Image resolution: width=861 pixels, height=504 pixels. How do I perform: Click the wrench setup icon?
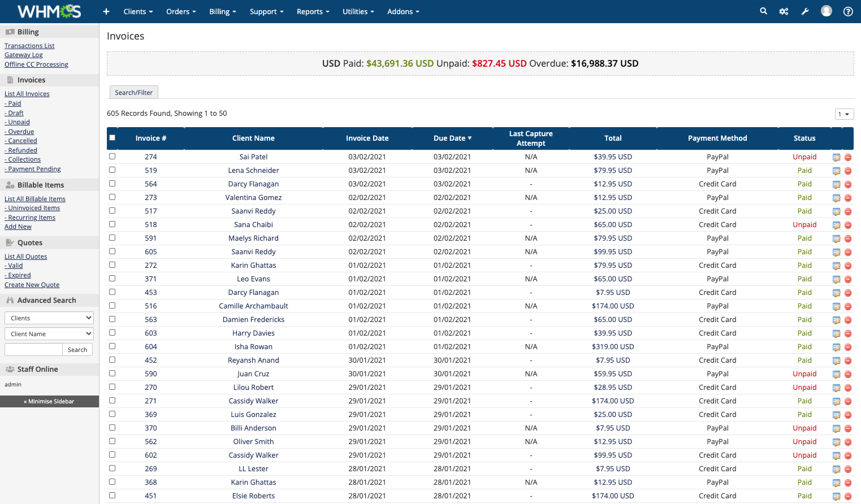pos(805,11)
